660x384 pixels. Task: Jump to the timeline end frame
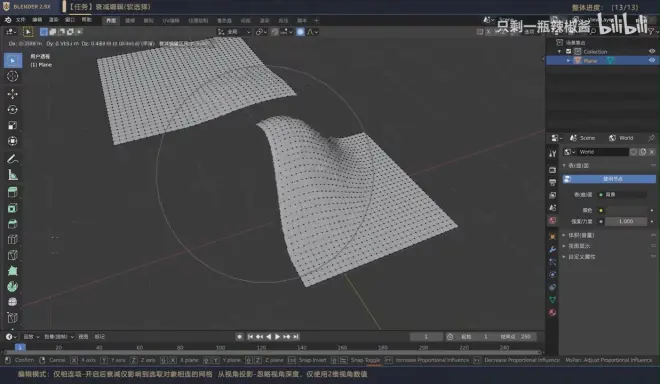[x=296, y=336]
